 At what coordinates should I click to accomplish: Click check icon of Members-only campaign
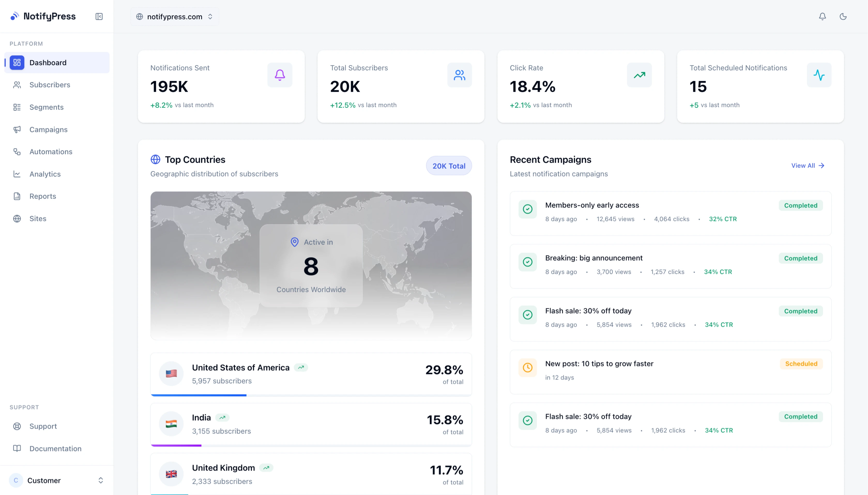527,209
